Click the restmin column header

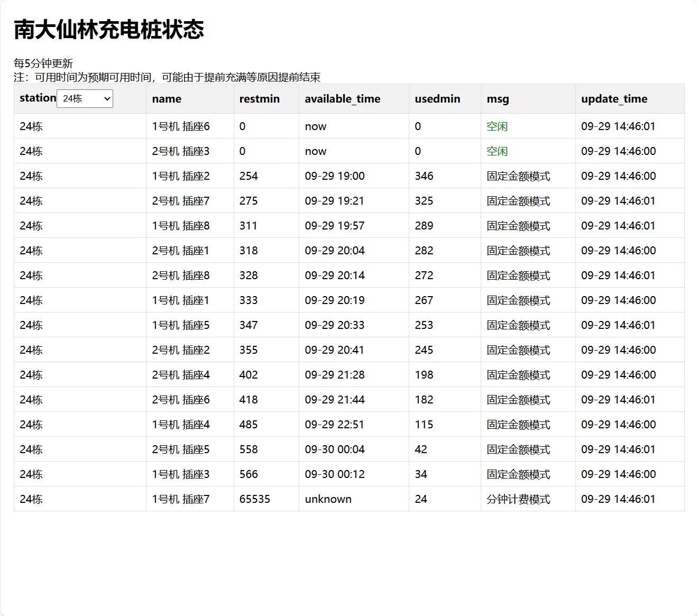click(259, 99)
